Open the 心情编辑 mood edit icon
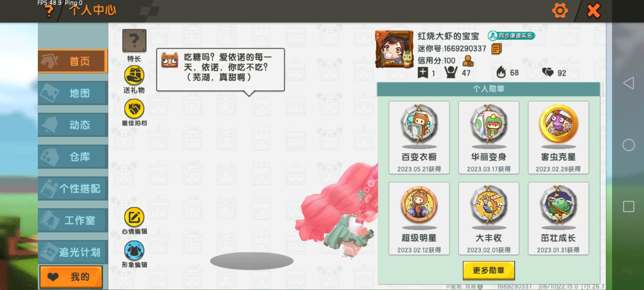The width and height of the screenshot is (644, 290). click(x=134, y=217)
